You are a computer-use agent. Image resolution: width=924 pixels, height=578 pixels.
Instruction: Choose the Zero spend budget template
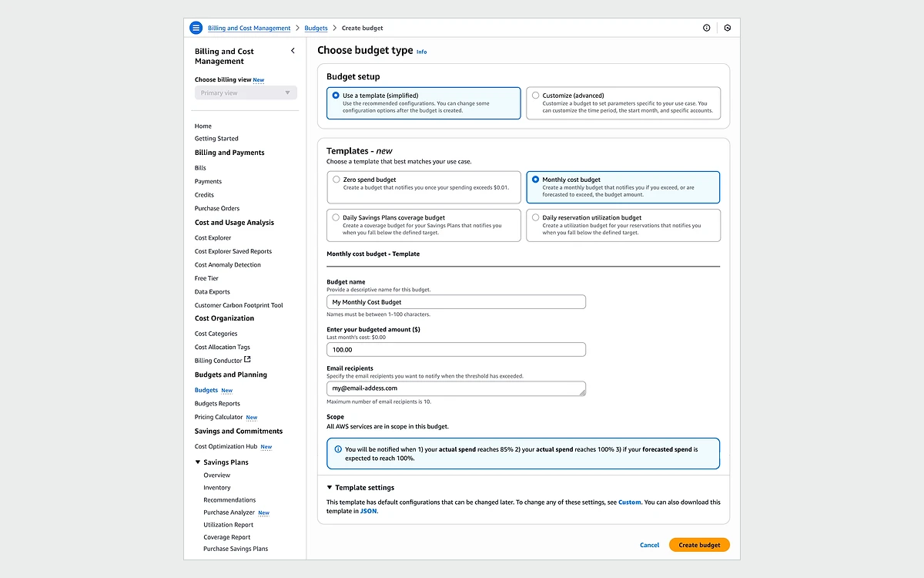pyautogui.click(x=423, y=187)
